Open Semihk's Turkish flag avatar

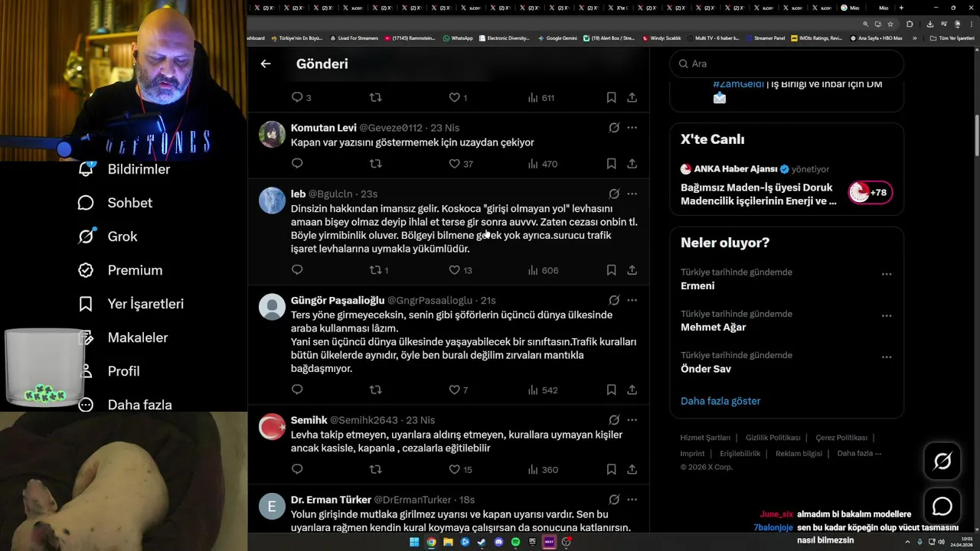(x=272, y=426)
